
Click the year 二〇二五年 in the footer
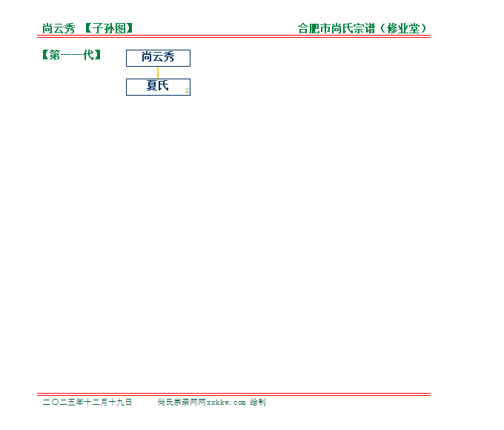click(x=63, y=402)
